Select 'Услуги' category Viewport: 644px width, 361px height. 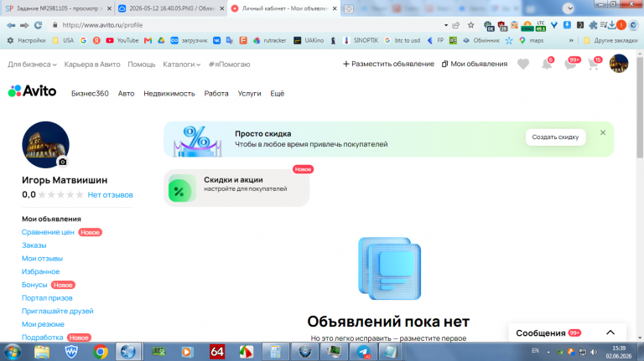click(249, 94)
